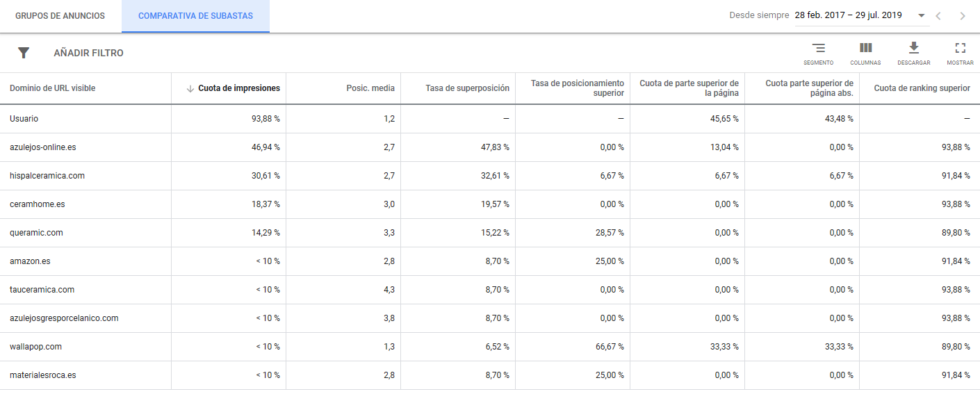Screen dimensions: 980x394
Task: Switch to Grupos de anuncios tab
Action: [x=60, y=16]
